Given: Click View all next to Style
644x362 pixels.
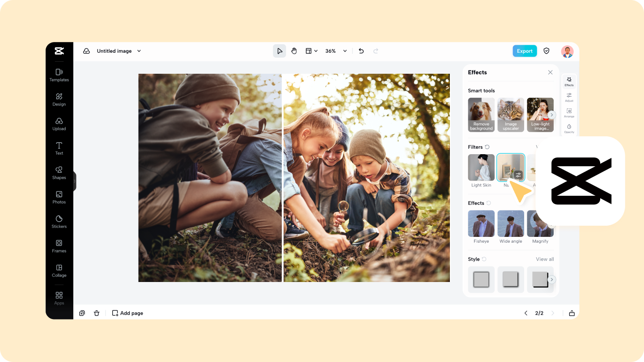Looking at the screenshot, I should point(545,259).
